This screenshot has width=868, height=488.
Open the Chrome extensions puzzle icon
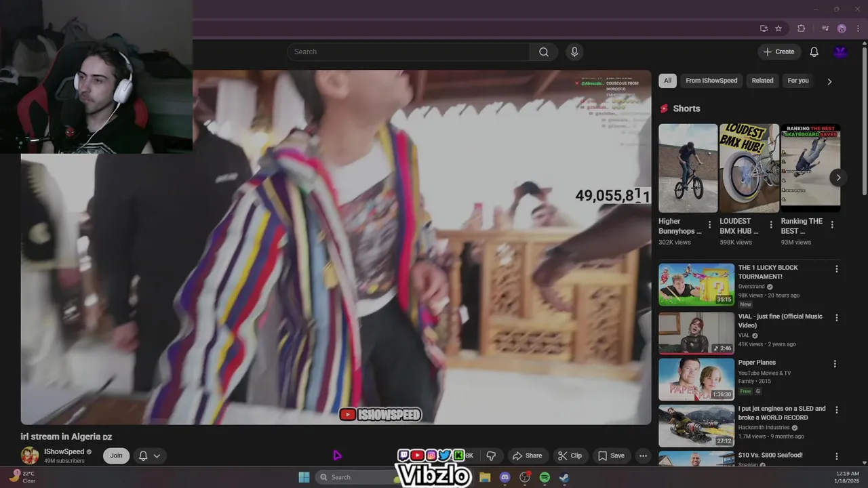click(801, 28)
